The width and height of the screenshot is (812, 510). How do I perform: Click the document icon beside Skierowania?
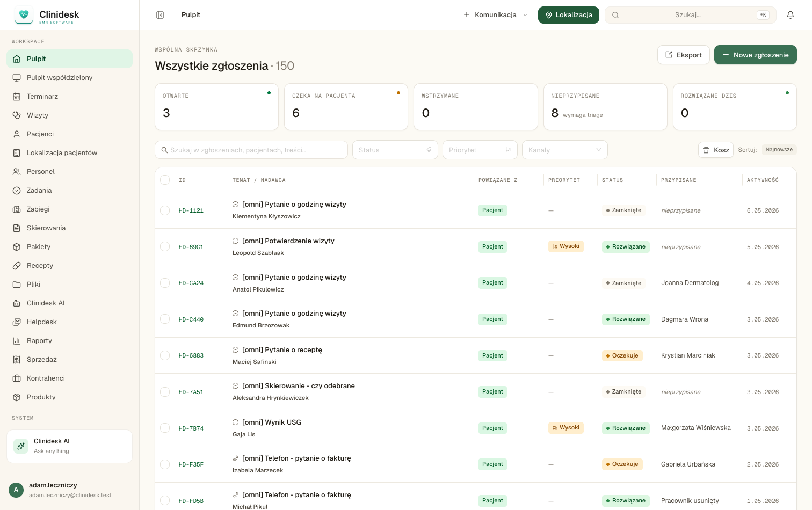point(17,228)
